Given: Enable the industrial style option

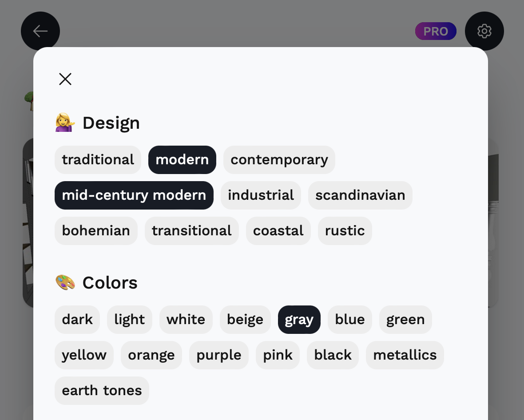Looking at the screenshot, I should click(x=261, y=195).
